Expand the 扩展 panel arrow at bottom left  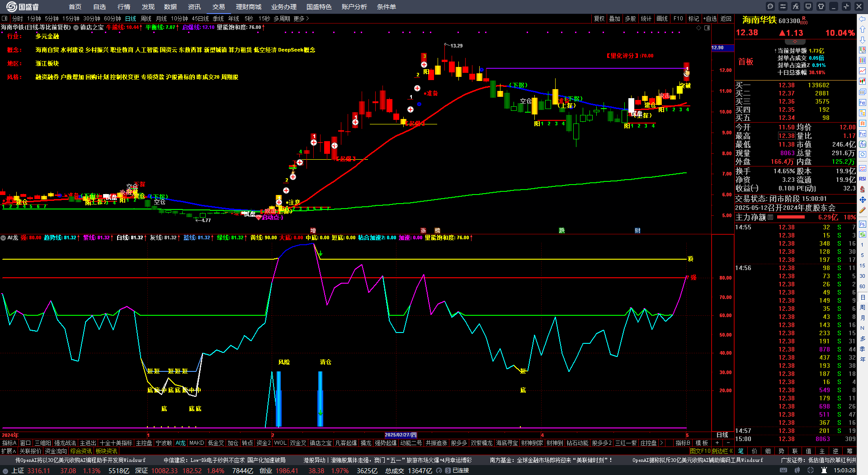click(x=9, y=451)
